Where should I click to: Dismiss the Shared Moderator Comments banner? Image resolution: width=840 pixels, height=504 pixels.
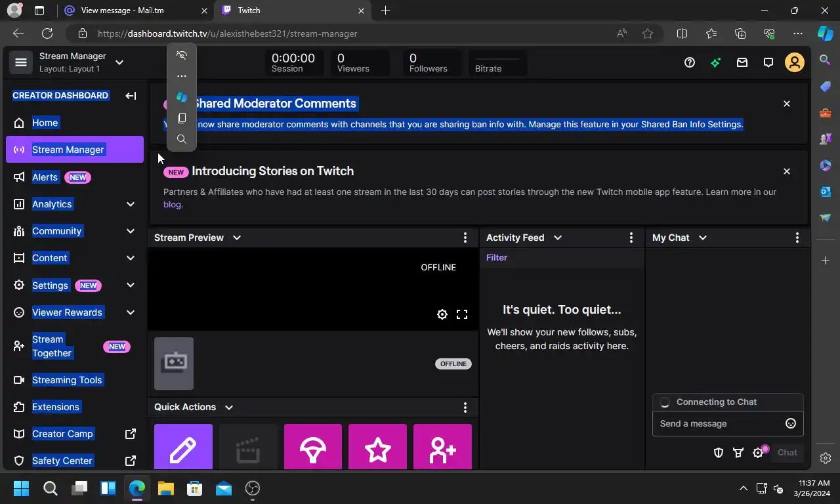787,104
